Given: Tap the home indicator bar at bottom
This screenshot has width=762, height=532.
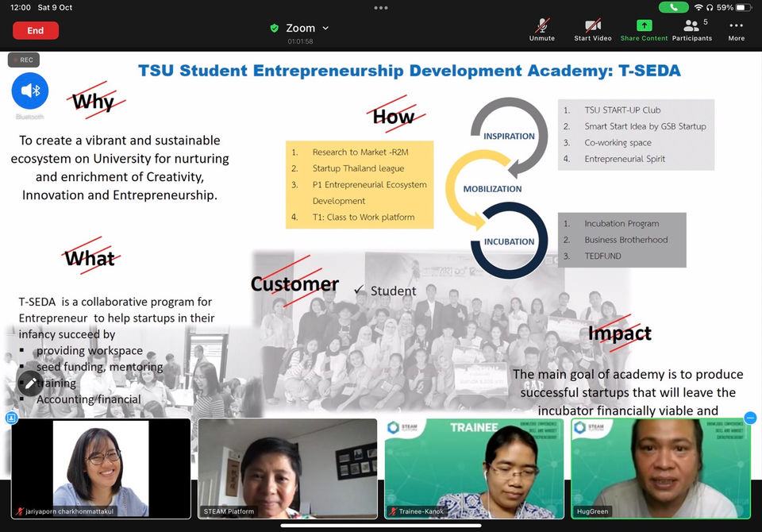Looking at the screenshot, I should (x=381, y=526).
